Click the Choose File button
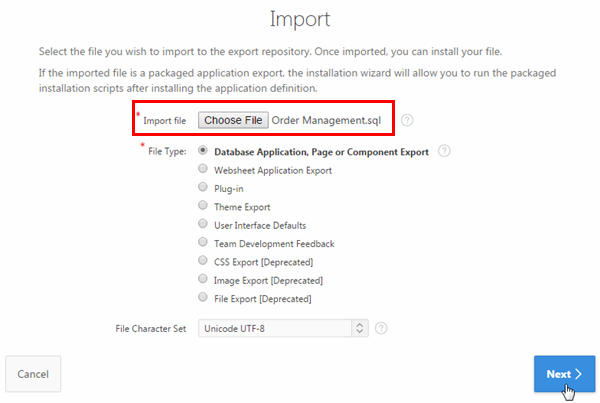 (233, 120)
